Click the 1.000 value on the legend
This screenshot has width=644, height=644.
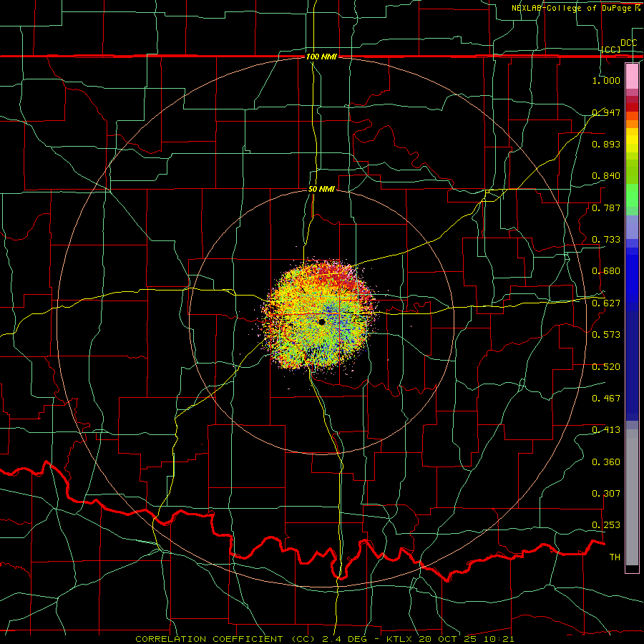click(606, 80)
